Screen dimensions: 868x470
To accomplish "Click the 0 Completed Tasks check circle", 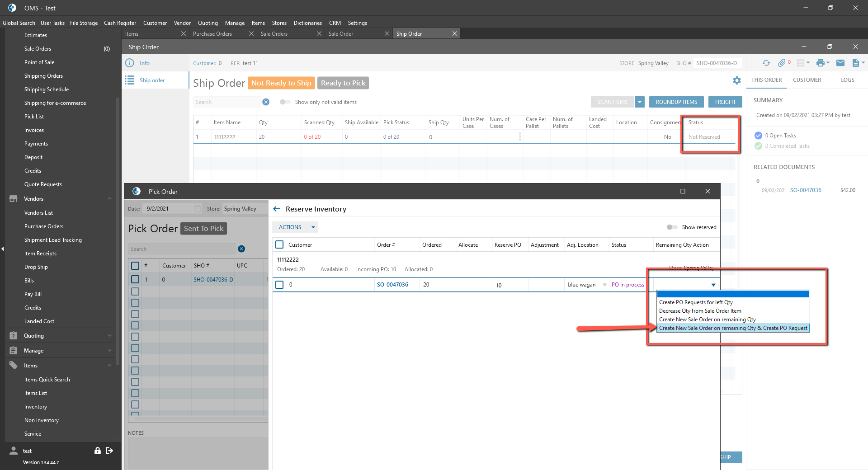I will pos(758,146).
